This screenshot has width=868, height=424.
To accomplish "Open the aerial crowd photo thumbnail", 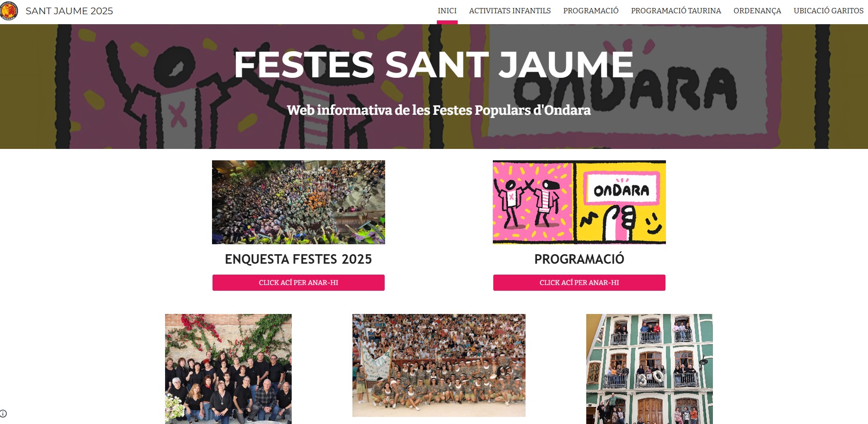I will coord(298,202).
